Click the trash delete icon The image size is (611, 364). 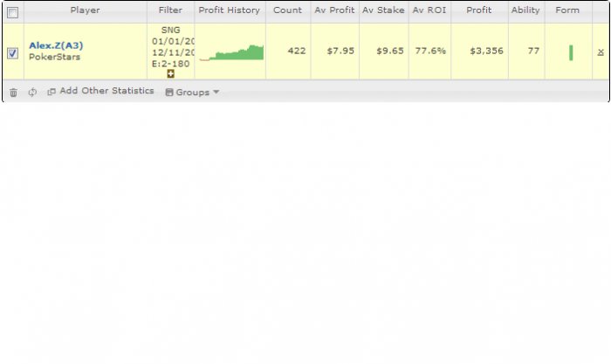[x=13, y=93]
